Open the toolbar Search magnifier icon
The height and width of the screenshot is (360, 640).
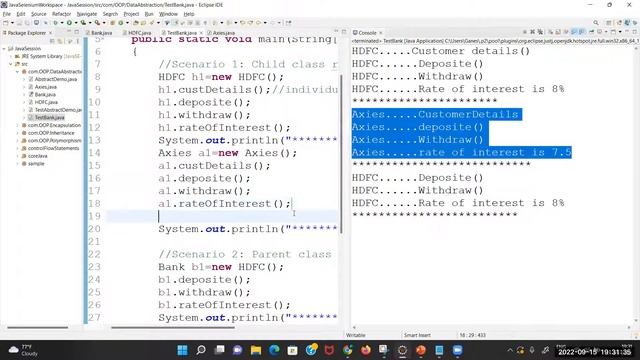(x=596, y=23)
